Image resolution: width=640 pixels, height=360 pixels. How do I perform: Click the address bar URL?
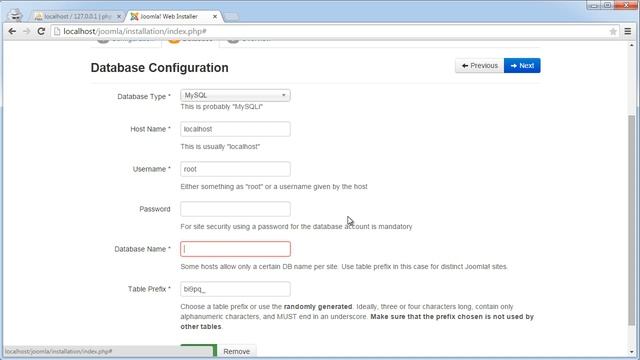[135, 31]
